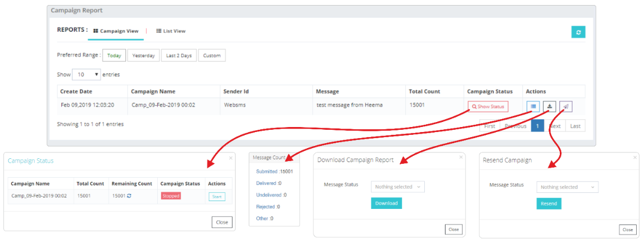
Task: Click the resend campaign paper-plane icon
Action: 566,106
